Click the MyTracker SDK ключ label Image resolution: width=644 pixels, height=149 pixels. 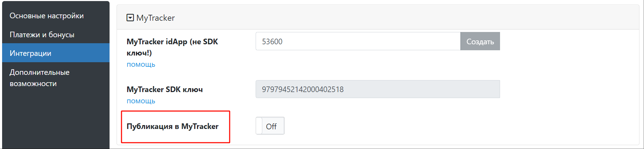coord(165,89)
